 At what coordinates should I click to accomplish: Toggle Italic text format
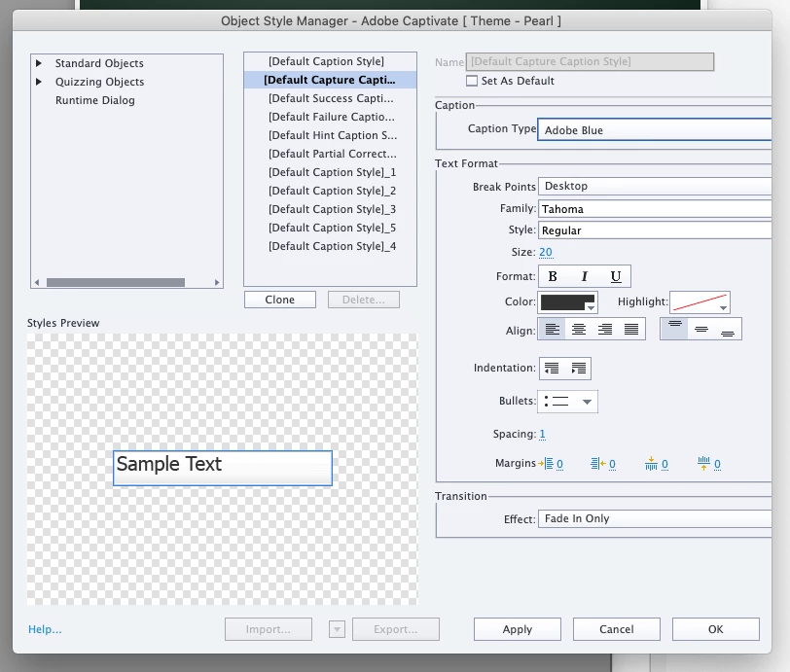pos(585,276)
